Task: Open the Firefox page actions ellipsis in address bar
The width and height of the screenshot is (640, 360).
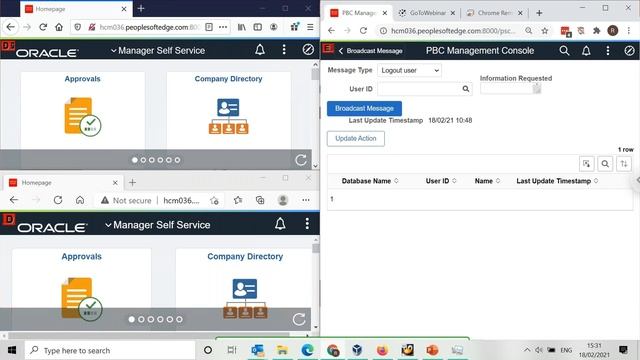Action: 223,27
